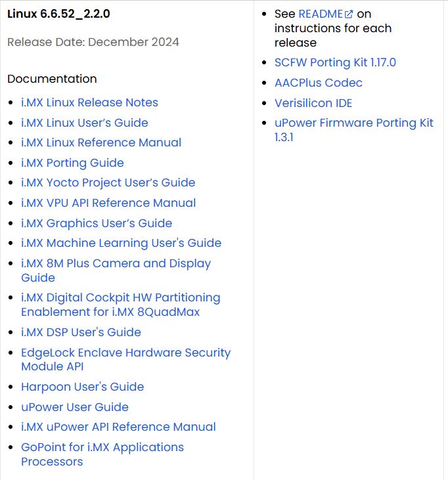Open i.MX 8M Plus Camera and Display Guide
448x480 pixels.
coord(116,271)
